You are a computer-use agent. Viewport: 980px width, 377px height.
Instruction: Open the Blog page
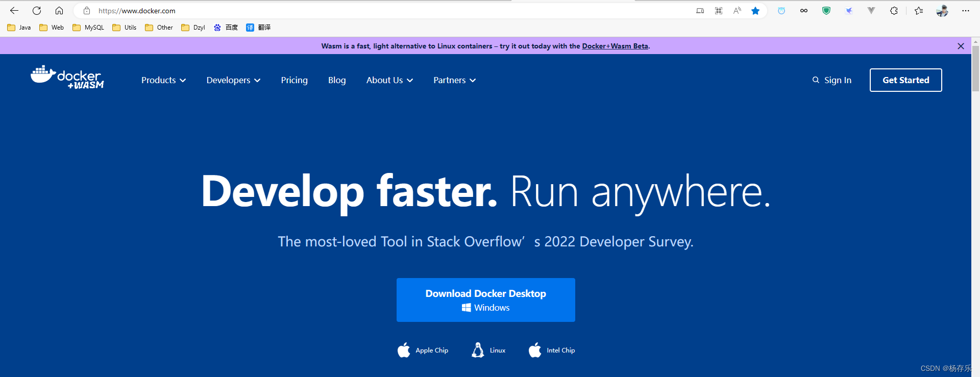pyautogui.click(x=337, y=80)
